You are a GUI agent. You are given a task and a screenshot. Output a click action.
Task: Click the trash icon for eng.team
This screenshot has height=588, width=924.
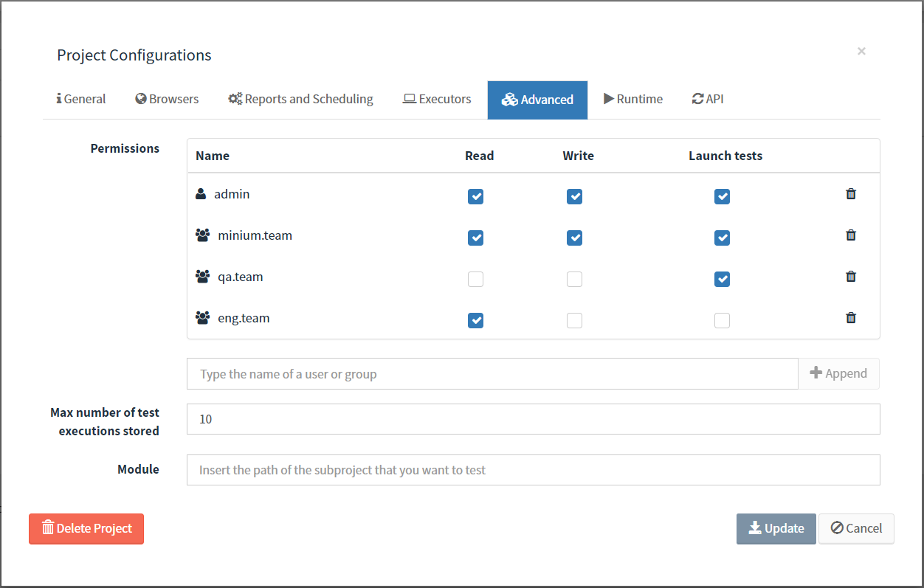click(851, 318)
